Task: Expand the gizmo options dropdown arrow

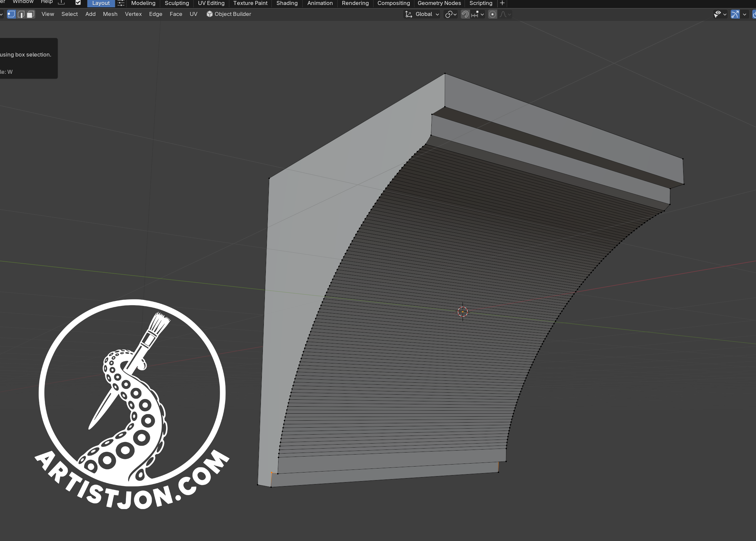Action: coord(744,14)
